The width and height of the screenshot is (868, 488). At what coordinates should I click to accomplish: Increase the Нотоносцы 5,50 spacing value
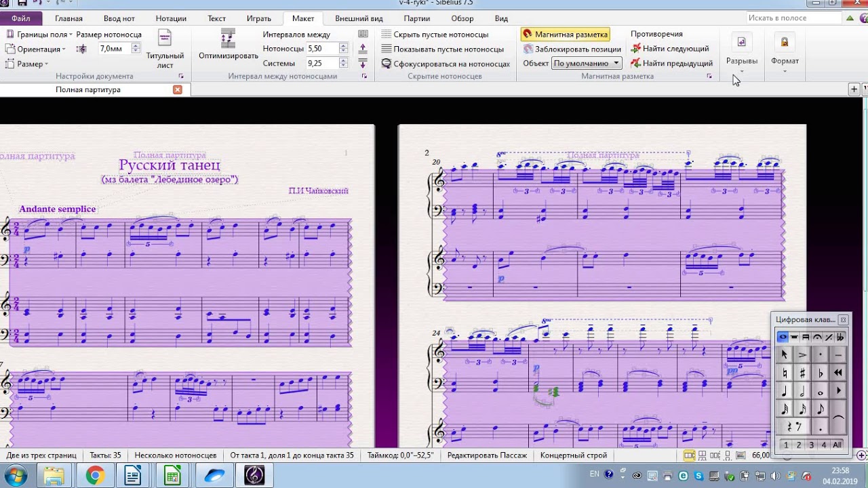(x=343, y=45)
